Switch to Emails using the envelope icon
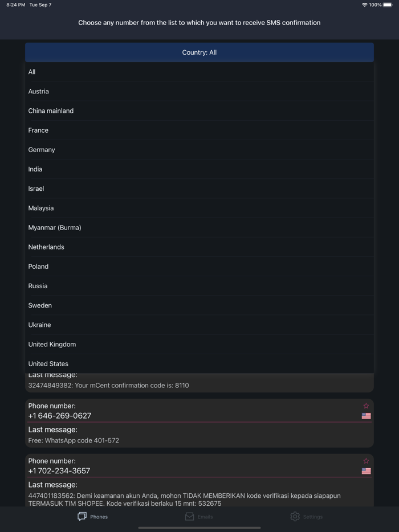 click(189, 517)
